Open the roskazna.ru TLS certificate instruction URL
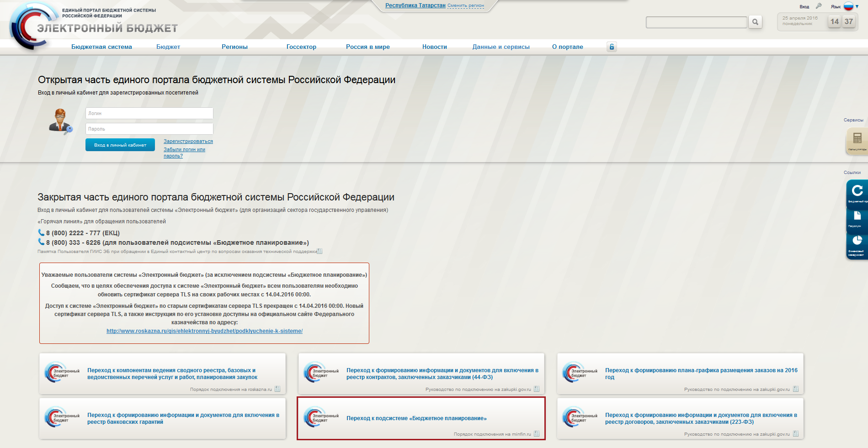 (x=204, y=331)
